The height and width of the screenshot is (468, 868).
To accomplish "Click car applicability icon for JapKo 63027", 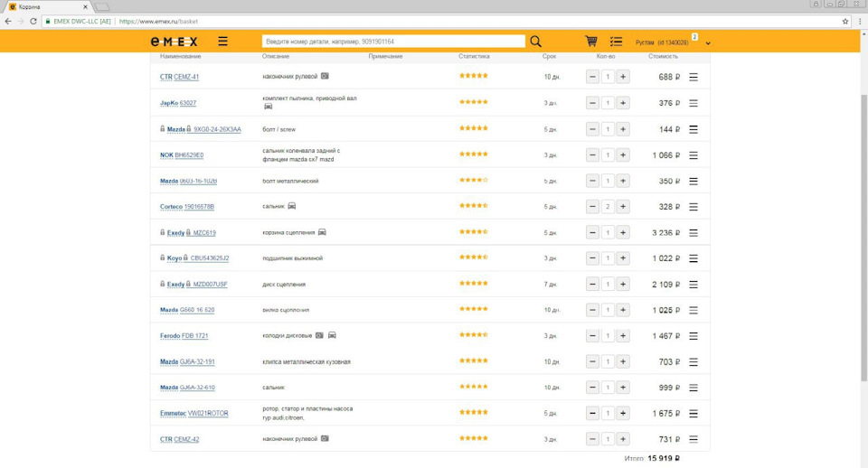I will 268,107.
